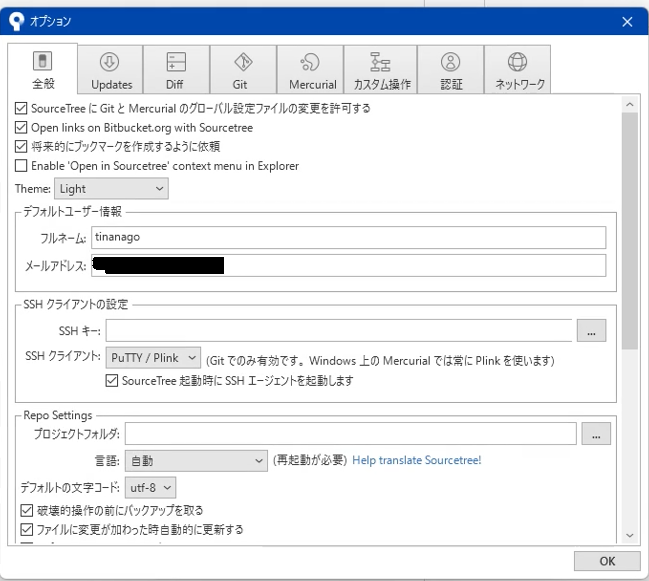The width and height of the screenshot is (649, 581).
Task: Click the scrollbar up arrow
Action: (x=630, y=105)
